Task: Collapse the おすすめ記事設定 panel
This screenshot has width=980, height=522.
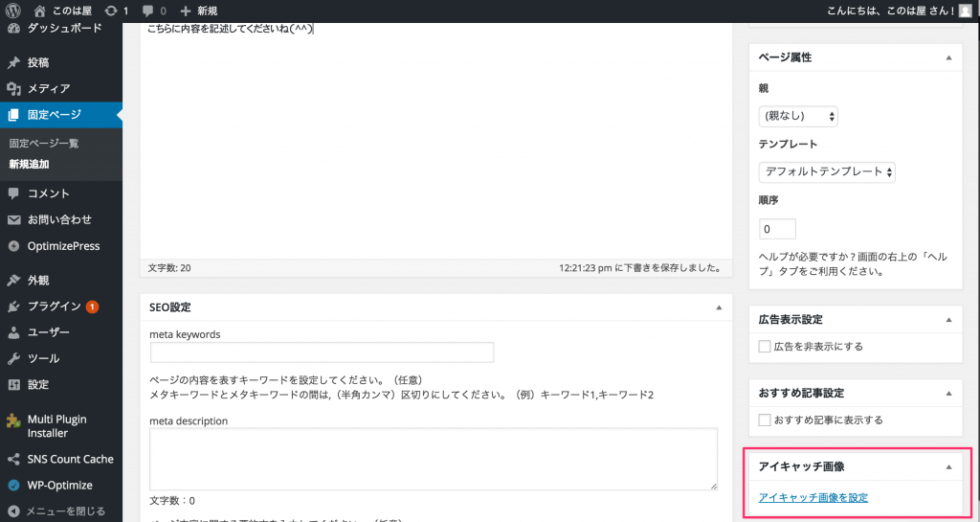Action: click(948, 394)
